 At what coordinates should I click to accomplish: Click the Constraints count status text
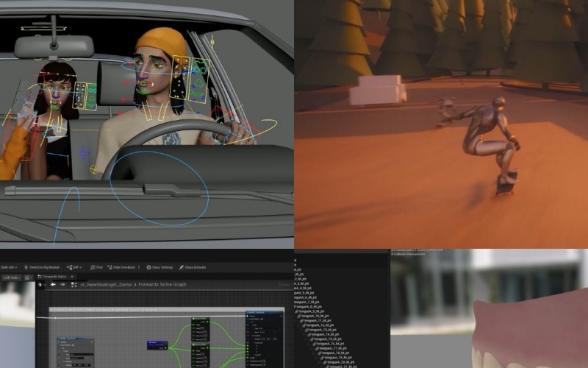tap(417, 250)
